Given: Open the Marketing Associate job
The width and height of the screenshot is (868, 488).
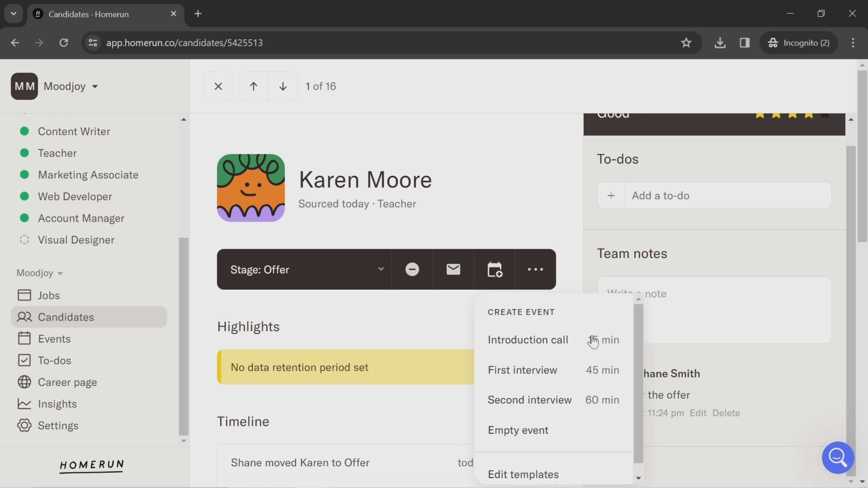Looking at the screenshot, I should coord(88,175).
